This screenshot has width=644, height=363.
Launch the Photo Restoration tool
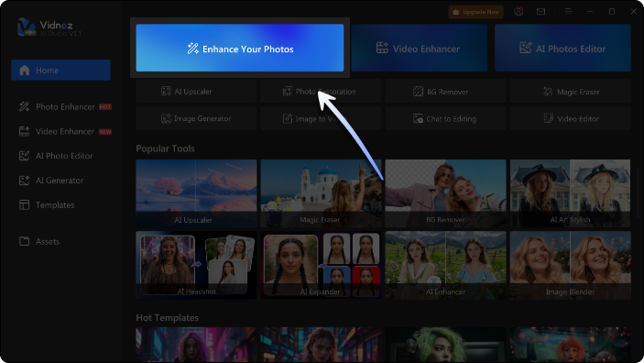coord(321,92)
